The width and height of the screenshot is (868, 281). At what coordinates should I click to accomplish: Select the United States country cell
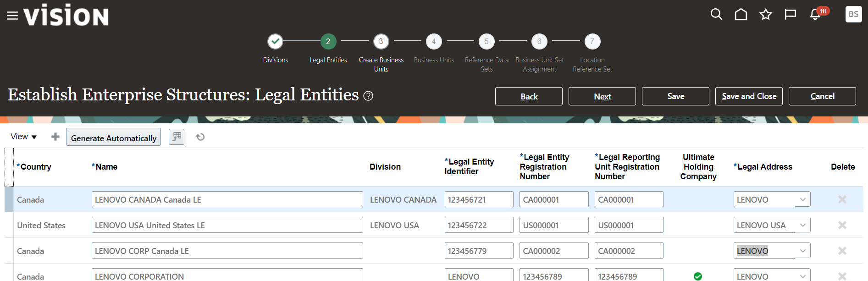(41, 225)
